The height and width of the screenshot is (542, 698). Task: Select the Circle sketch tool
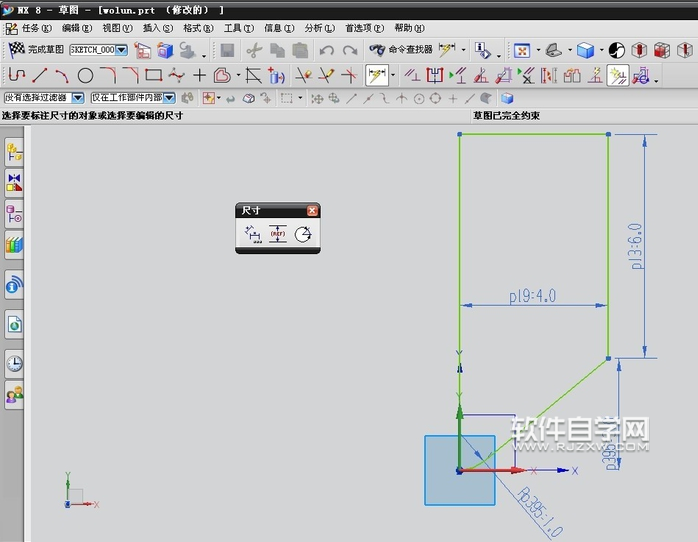pyautogui.click(x=85, y=75)
